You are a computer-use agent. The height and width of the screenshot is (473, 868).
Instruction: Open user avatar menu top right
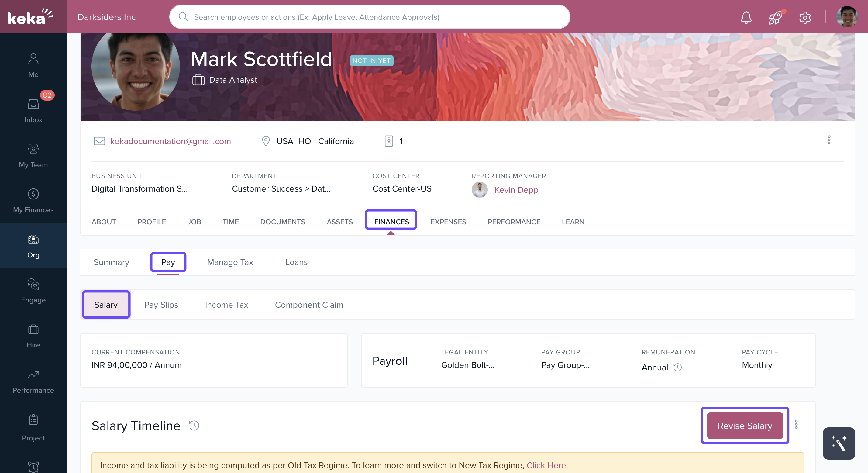(x=847, y=17)
